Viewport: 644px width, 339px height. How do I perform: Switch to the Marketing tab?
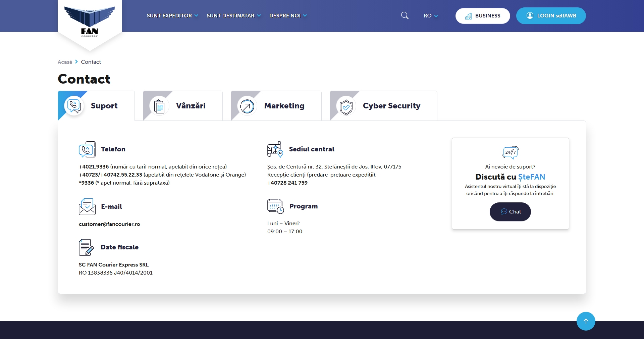tap(276, 106)
